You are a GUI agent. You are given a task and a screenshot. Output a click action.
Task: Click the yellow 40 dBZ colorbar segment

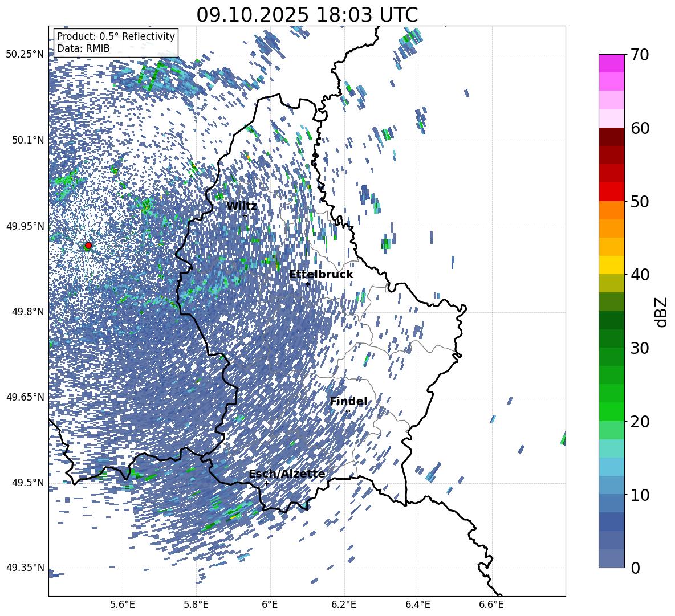[x=611, y=265]
